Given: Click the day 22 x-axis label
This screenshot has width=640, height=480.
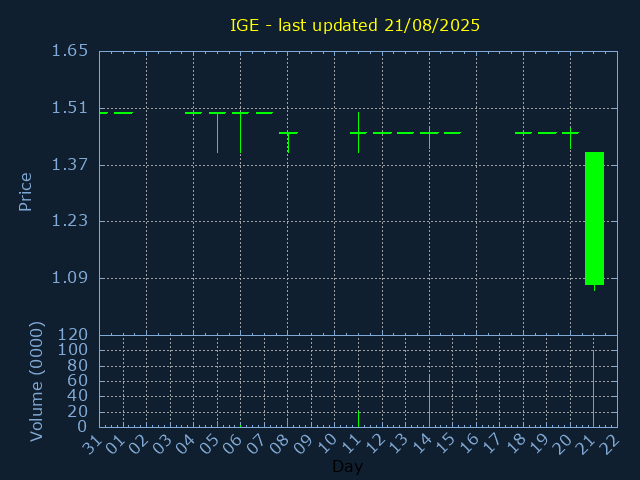Looking at the screenshot, I should tap(611, 444).
